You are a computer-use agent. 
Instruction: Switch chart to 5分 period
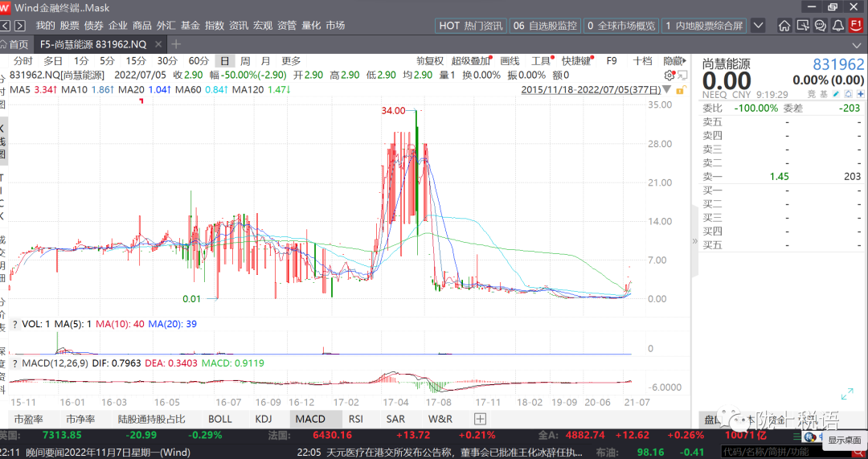coord(108,61)
